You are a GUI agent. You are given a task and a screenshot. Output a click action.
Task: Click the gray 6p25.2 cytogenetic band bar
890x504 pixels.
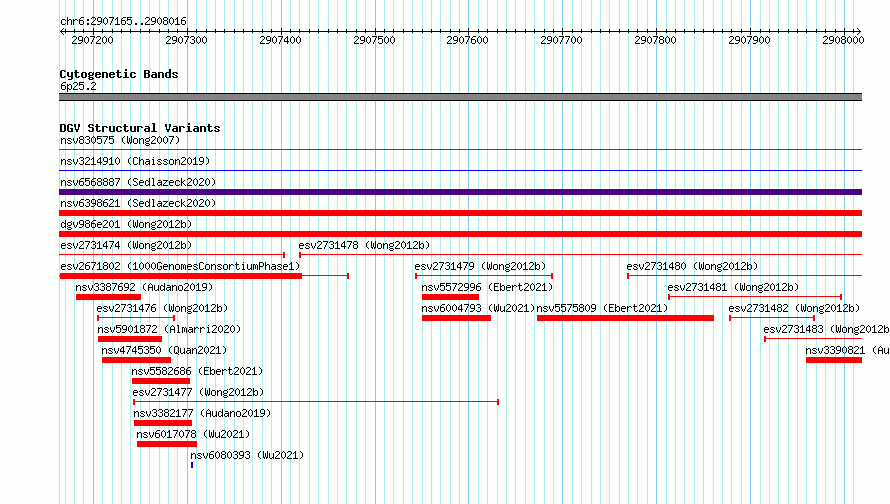460,97
